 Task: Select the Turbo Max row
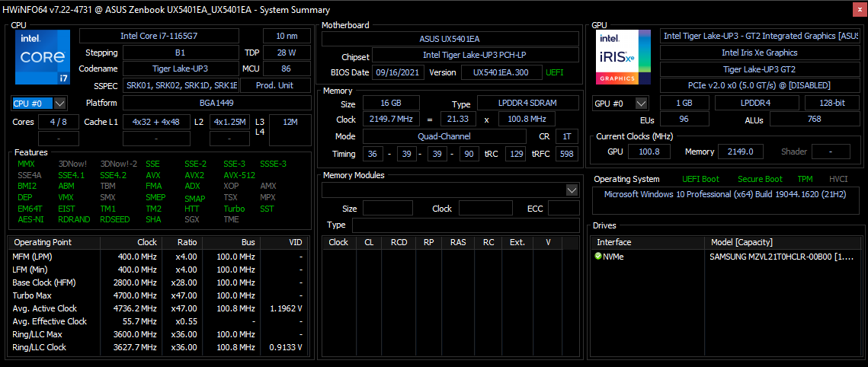click(x=157, y=295)
